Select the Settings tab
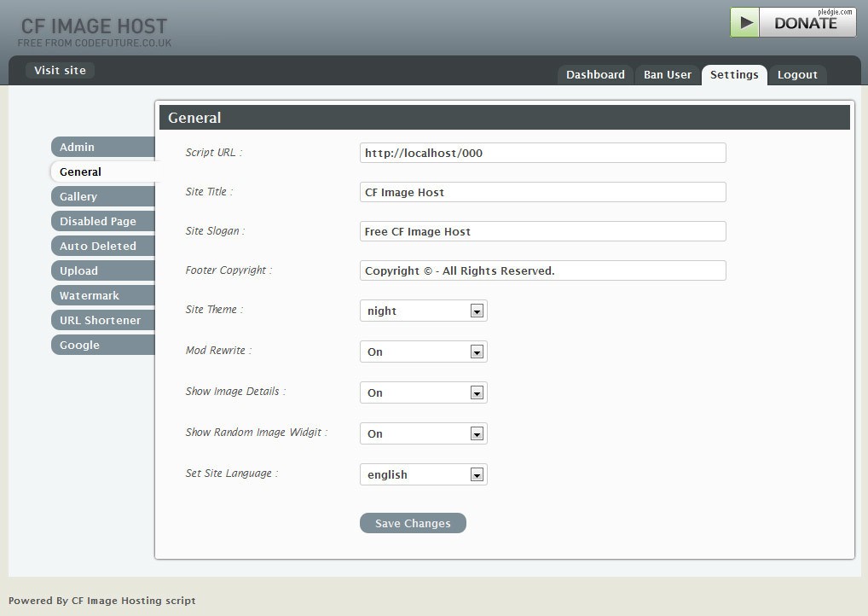868x616 pixels. click(x=734, y=75)
